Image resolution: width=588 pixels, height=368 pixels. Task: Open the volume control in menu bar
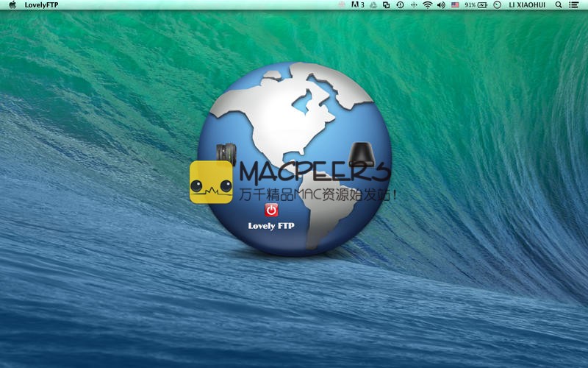[x=441, y=5]
